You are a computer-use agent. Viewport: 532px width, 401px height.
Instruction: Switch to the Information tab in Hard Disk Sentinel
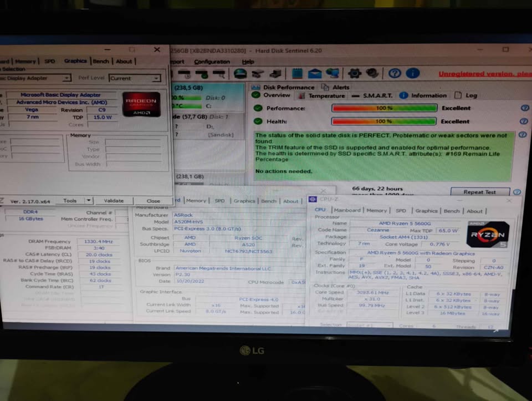coord(423,96)
